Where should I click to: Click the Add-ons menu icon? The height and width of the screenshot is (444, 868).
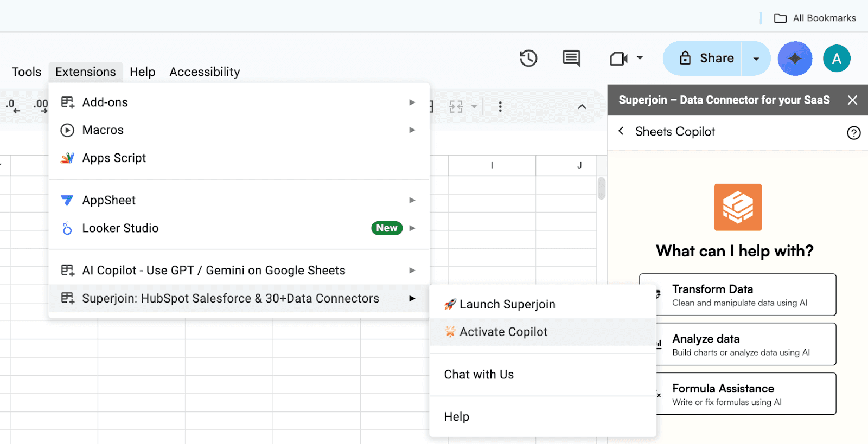coord(67,102)
